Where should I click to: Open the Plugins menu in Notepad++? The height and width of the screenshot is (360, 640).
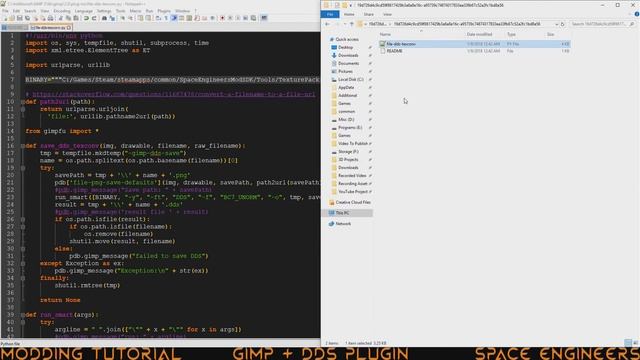tap(164, 11)
